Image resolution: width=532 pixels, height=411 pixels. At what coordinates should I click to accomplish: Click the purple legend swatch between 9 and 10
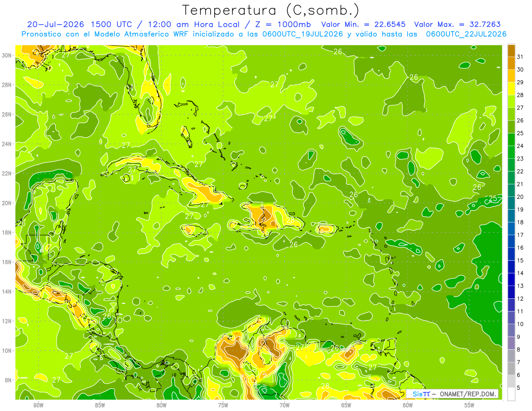pos(511,330)
